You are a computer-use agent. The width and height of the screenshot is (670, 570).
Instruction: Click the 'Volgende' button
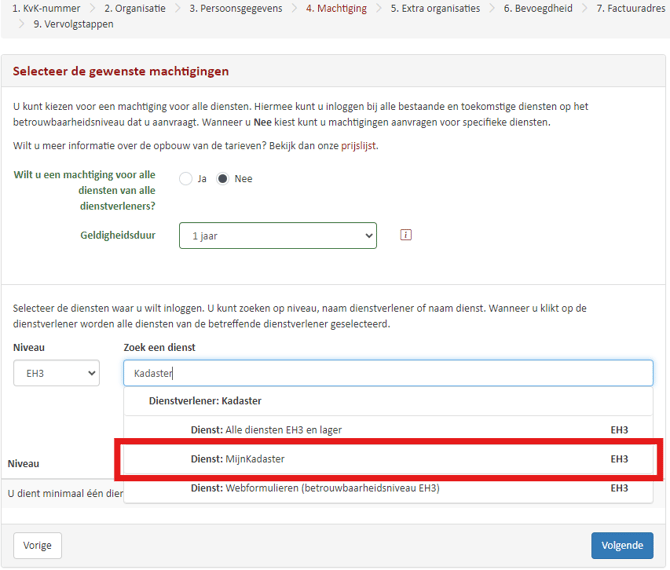(x=622, y=545)
